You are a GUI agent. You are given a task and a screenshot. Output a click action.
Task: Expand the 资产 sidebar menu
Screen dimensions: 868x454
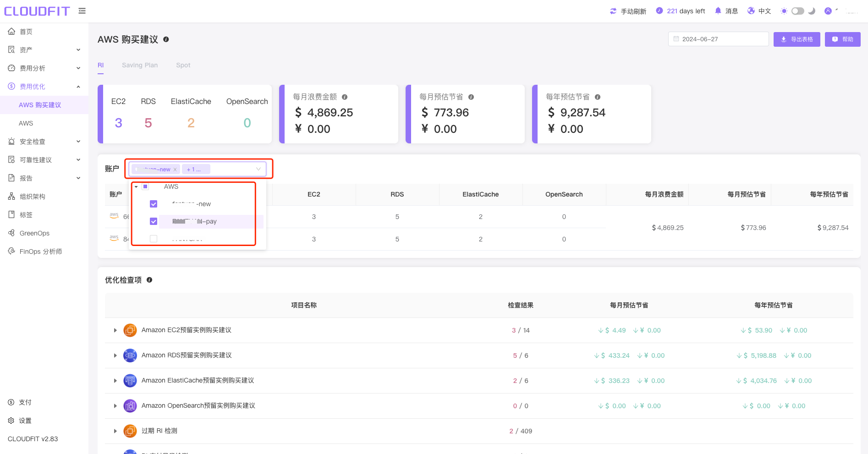44,49
